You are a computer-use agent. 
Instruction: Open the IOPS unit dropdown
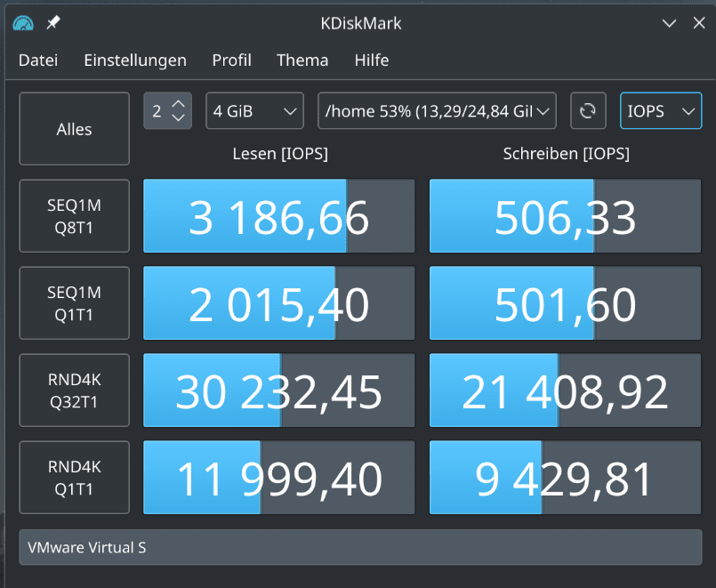click(661, 111)
